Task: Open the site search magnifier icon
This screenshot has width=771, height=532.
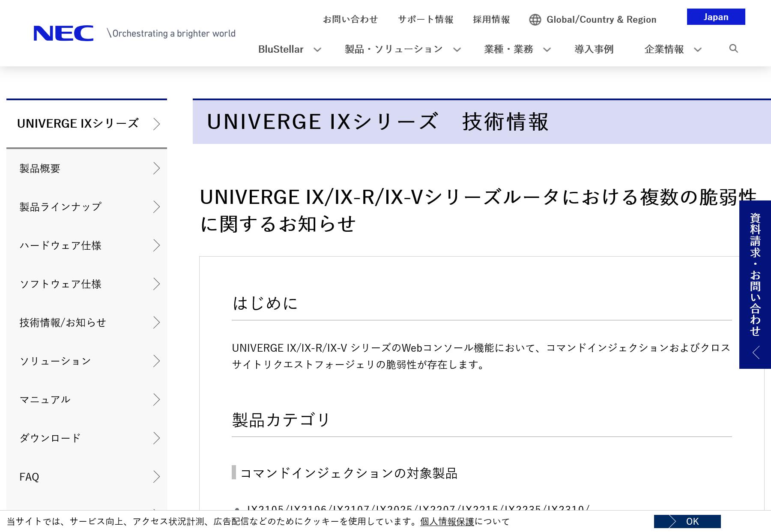Action: pyautogui.click(x=733, y=48)
